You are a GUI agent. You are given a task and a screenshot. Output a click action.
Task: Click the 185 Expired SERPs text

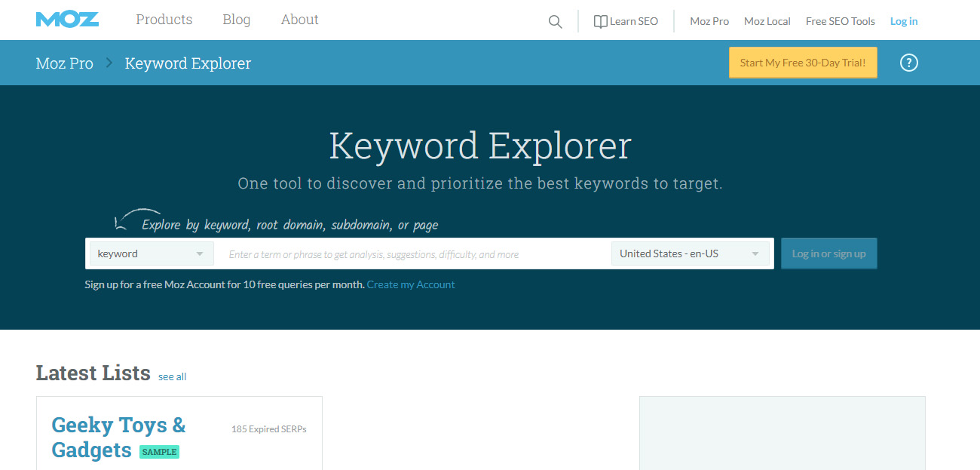coord(269,429)
